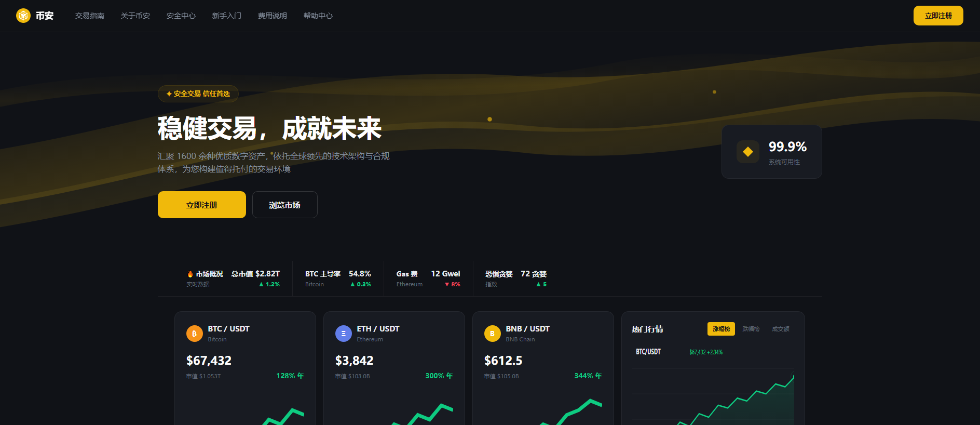Viewport: 980px width, 425px height.
Task: Click the red 8% Gas change
Action: coord(453,284)
